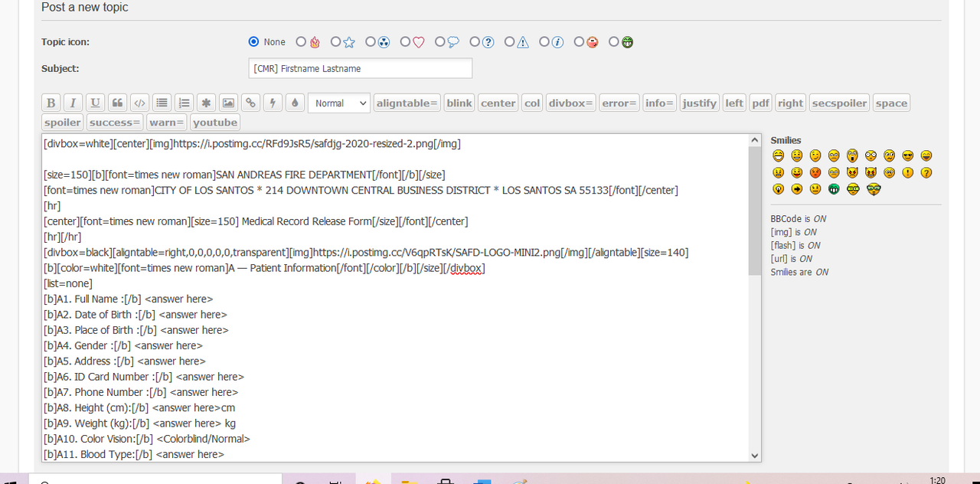Screen dimensions: 980x484
Task: Toggle bold BBCode formatting button
Action: (51, 103)
